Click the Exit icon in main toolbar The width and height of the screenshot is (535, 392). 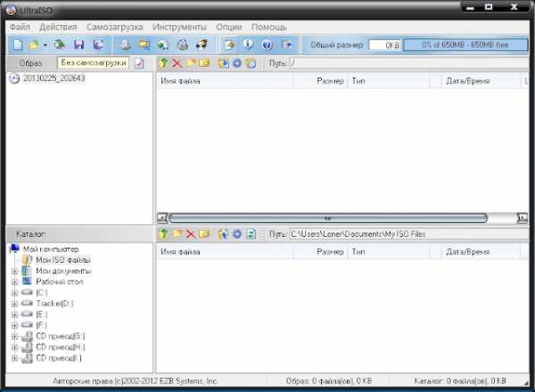pyautogui.click(x=286, y=45)
